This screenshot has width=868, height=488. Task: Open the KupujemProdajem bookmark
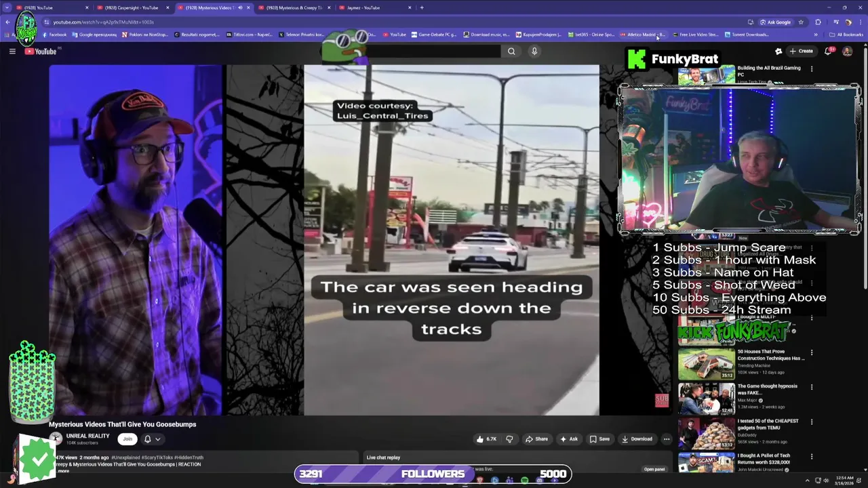pos(538,35)
